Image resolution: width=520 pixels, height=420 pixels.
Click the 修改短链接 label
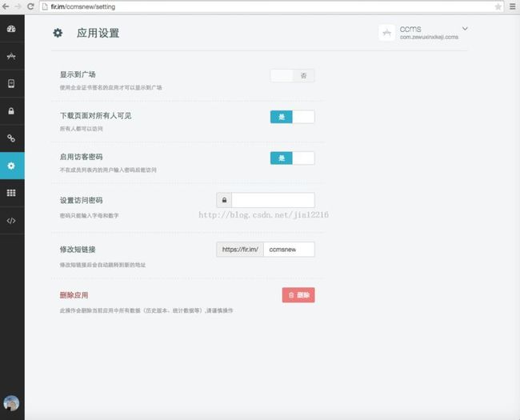tap(78, 250)
